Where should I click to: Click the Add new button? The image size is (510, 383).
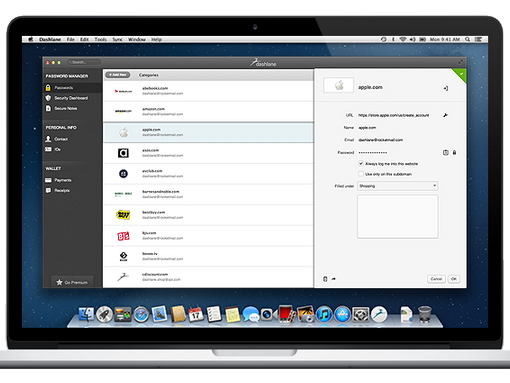[x=118, y=75]
